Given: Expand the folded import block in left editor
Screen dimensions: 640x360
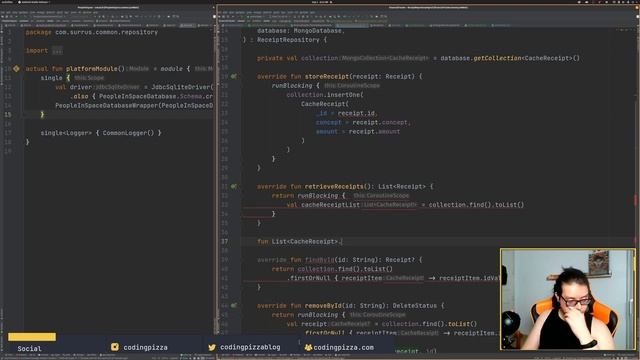Looking at the screenshot, I should [57, 51].
